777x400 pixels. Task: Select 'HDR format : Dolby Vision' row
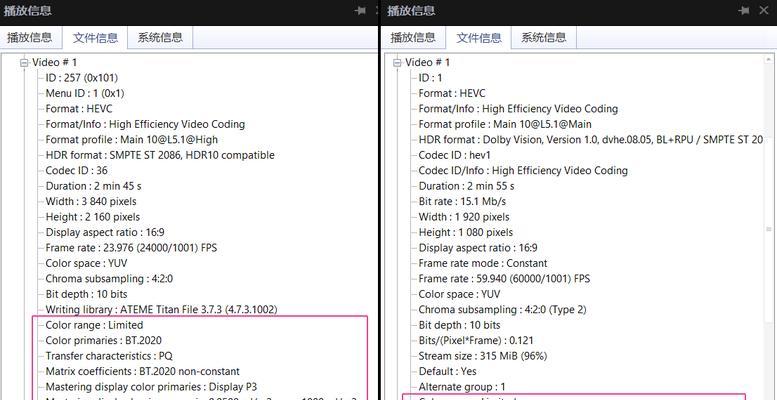pos(590,140)
